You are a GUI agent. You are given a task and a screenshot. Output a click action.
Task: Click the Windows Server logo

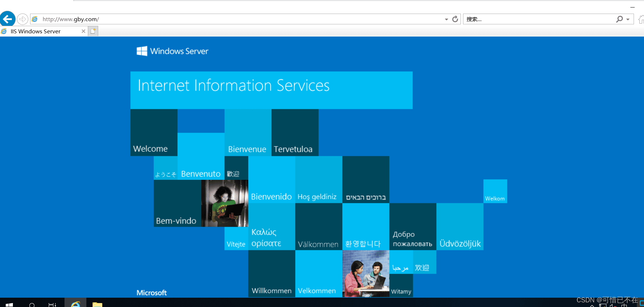click(172, 51)
